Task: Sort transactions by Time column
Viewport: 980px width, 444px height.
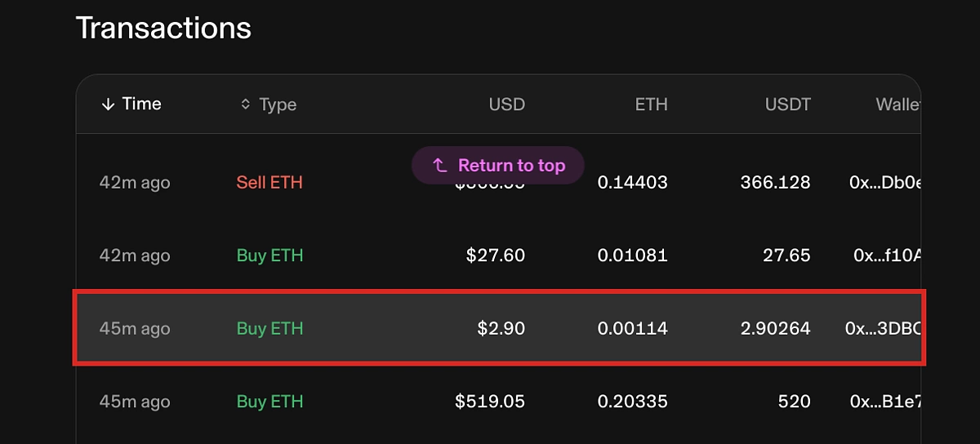Action: [131, 104]
